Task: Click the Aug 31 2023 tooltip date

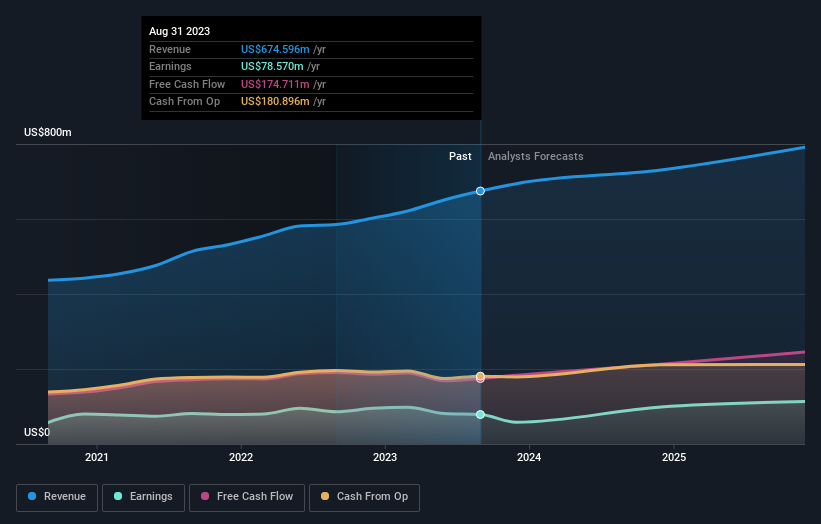Action: point(180,31)
